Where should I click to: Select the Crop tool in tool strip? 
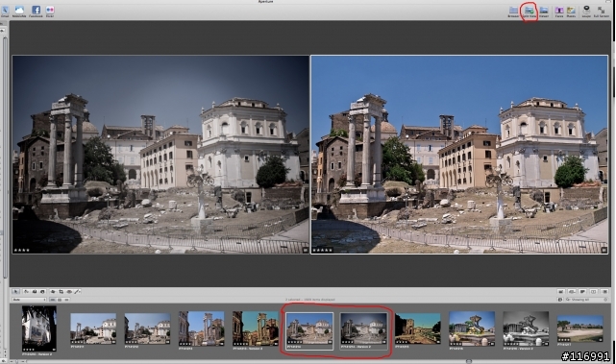click(61, 292)
